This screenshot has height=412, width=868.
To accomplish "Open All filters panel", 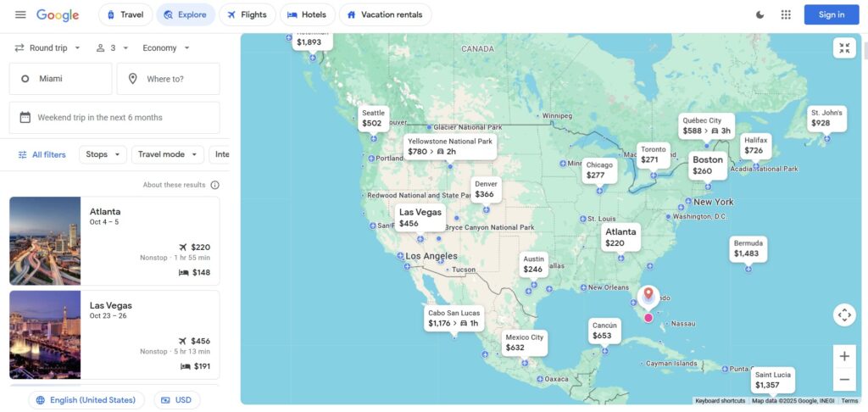I will pos(42,154).
